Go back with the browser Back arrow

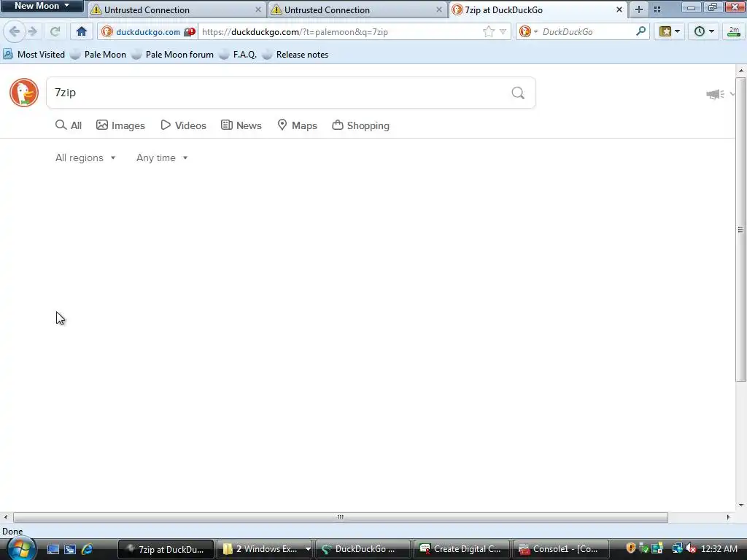point(15,32)
